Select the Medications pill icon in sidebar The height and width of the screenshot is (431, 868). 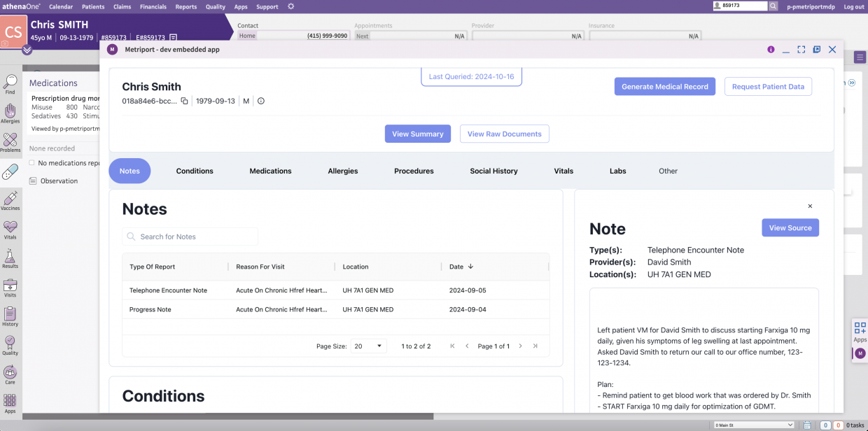coord(10,171)
